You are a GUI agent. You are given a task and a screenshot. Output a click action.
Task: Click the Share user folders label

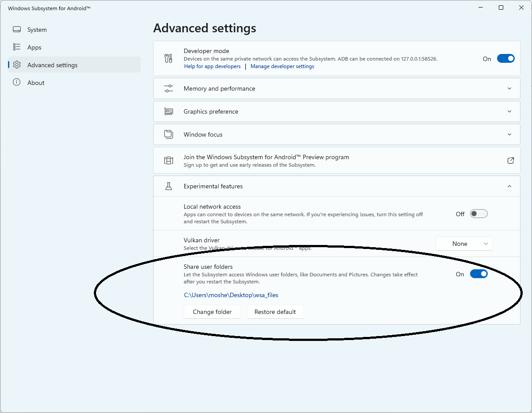(x=208, y=267)
